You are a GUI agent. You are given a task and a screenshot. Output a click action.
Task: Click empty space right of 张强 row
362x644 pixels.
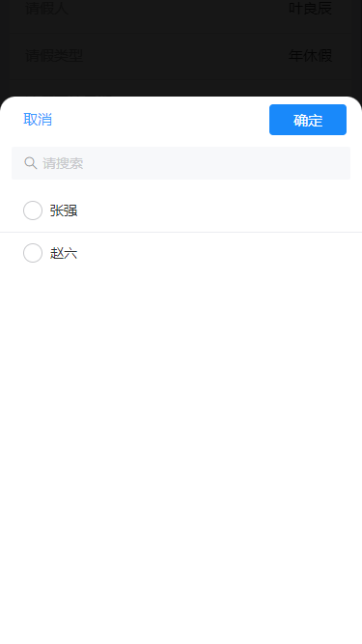pyautogui.click(x=219, y=210)
